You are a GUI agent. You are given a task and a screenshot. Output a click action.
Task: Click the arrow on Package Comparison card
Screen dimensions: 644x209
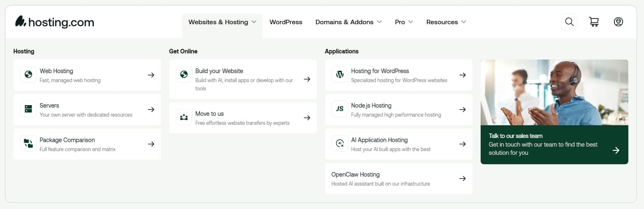coord(151,144)
